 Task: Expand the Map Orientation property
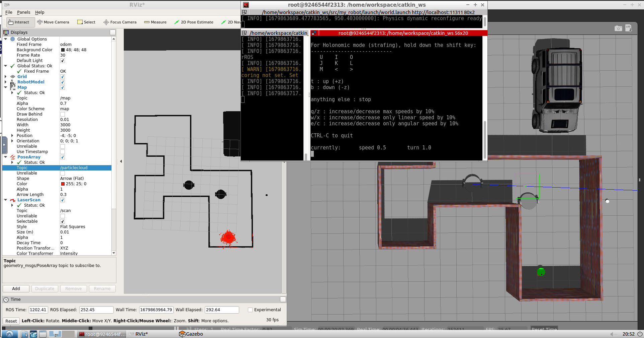pyautogui.click(x=12, y=141)
